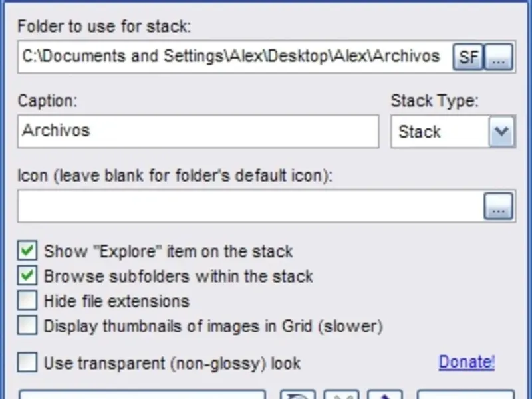Enable Hide file extensions option
Viewport: 532px width, 399px height.
pos(27,301)
